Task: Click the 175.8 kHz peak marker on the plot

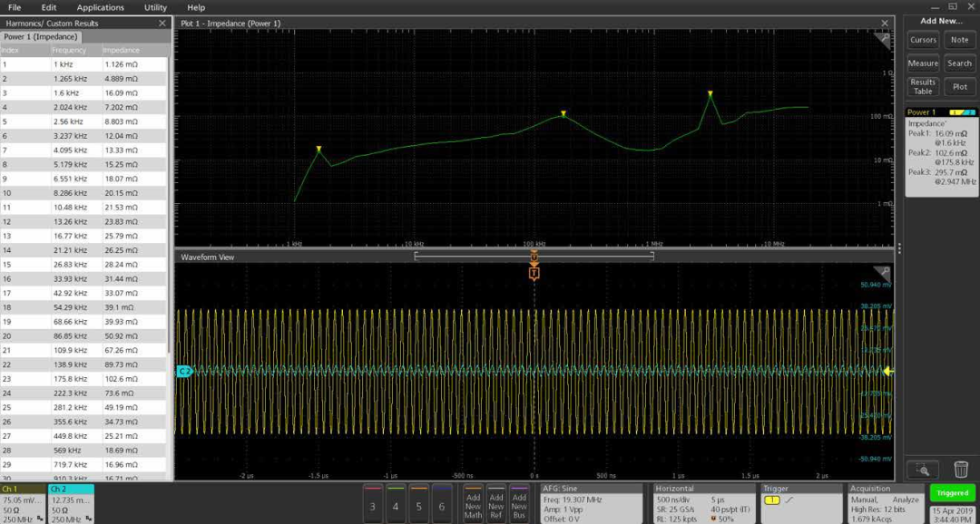Action: (x=563, y=113)
